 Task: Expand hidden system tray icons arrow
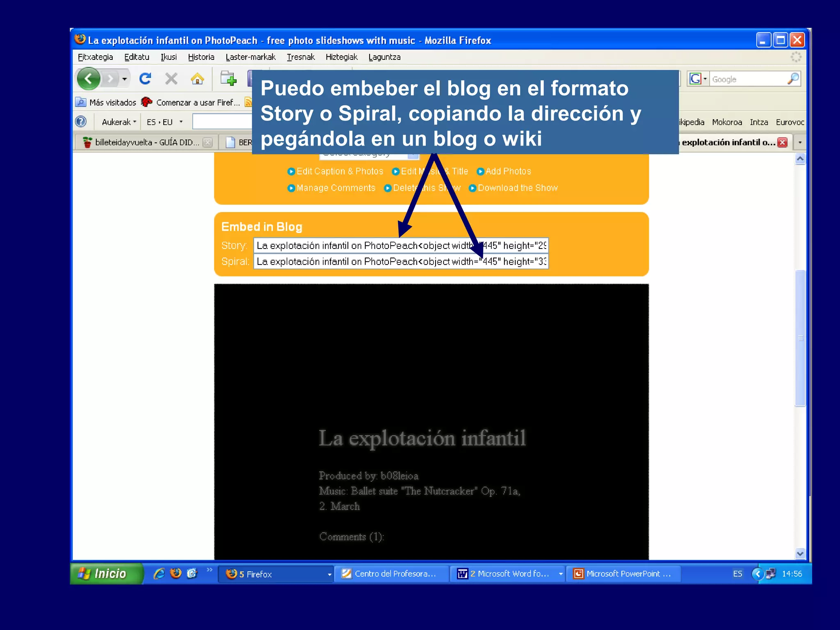(x=758, y=574)
